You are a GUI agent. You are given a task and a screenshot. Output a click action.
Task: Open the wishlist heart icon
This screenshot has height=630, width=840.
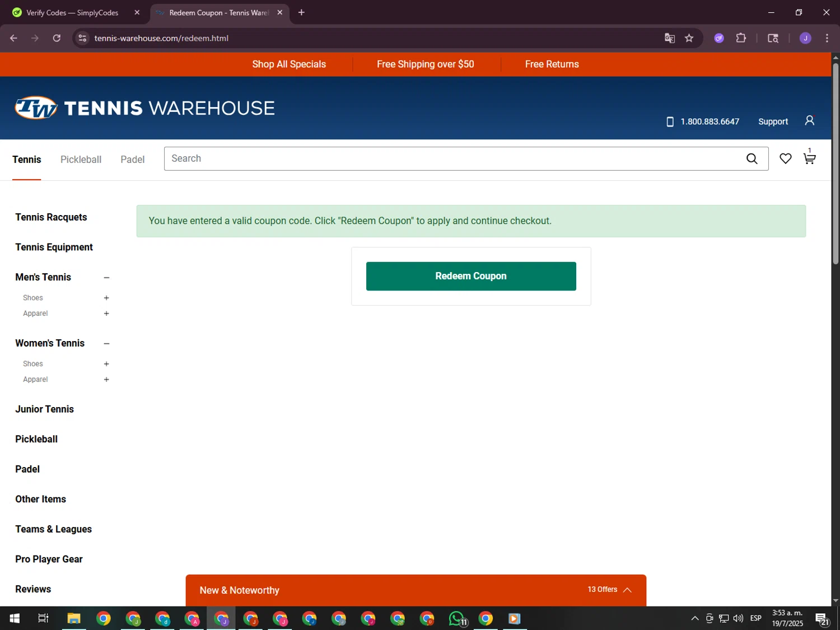coord(785,158)
